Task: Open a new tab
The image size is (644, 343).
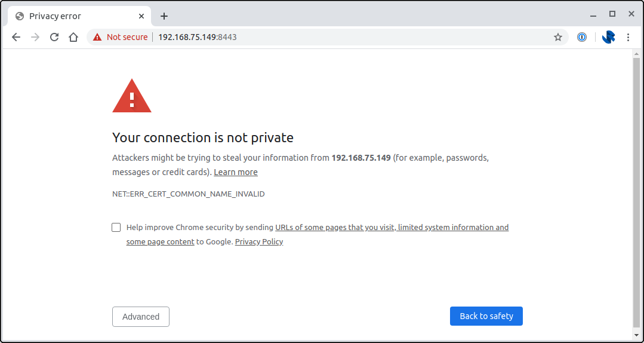Action: (164, 16)
